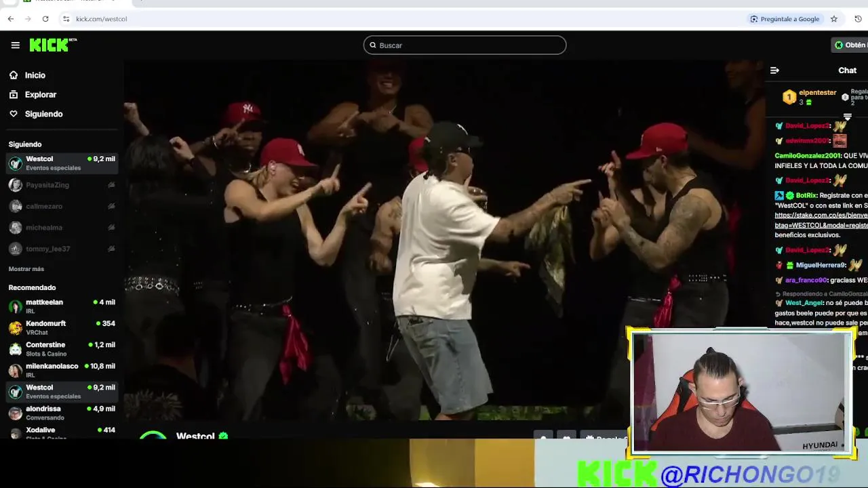Click Westcol channel name below video

pyautogui.click(x=195, y=436)
